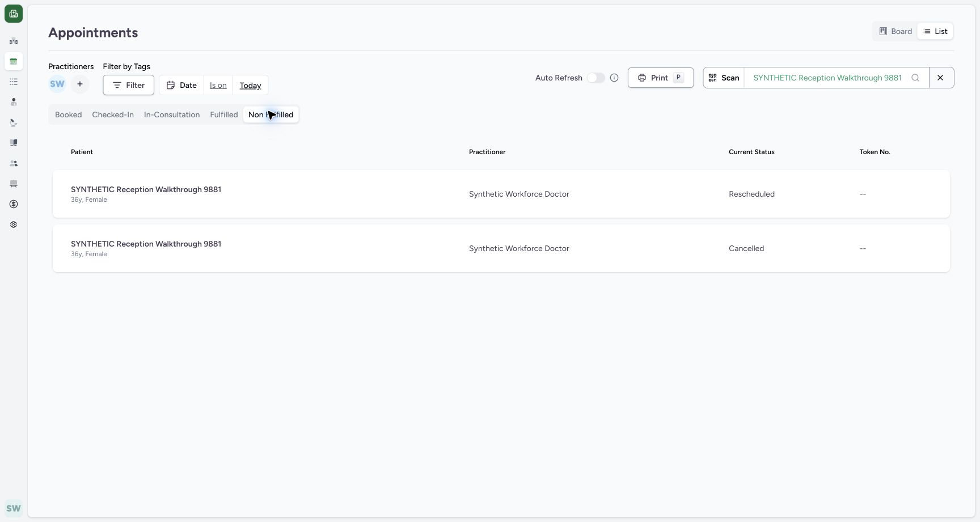The image size is (980, 522).
Task: Open the "Is on" date operator dropdown
Action: pos(218,85)
